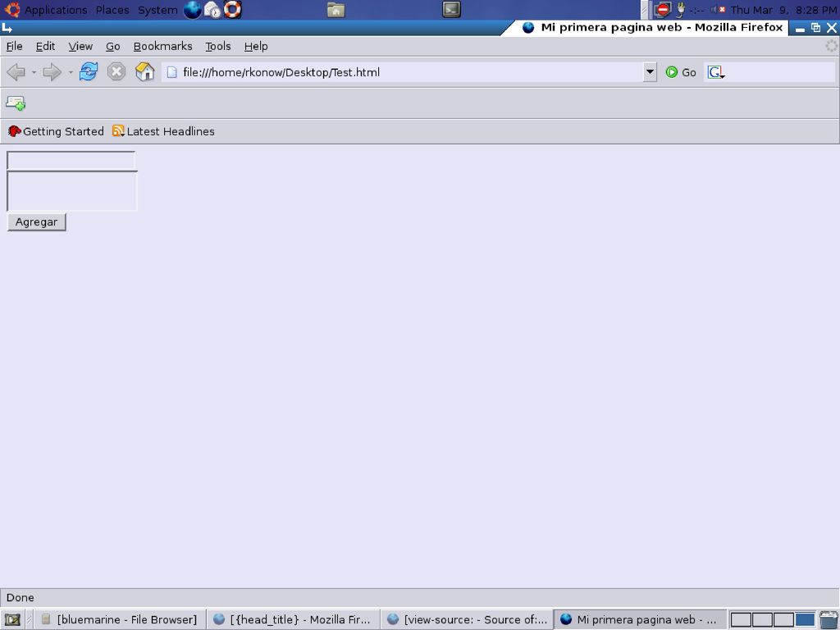Open the System panel menu
This screenshot has width=840, height=630.
click(x=157, y=10)
